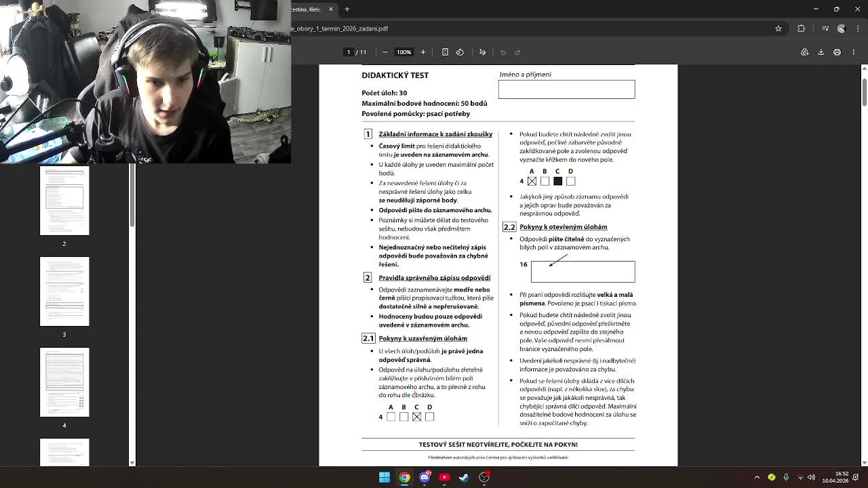Open Google Chrome from the taskbar
The width and height of the screenshot is (868, 488).
pyautogui.click(x=404, y=477)
